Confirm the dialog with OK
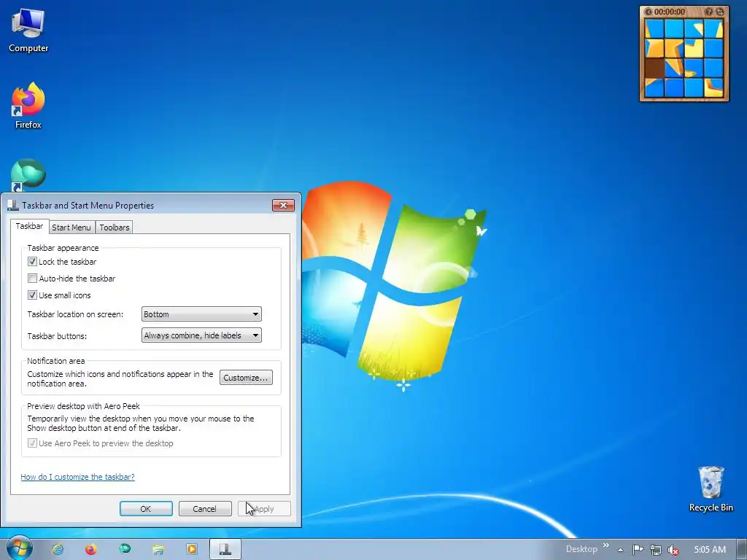This screenshot has height=560, width=747. [146, 508]
